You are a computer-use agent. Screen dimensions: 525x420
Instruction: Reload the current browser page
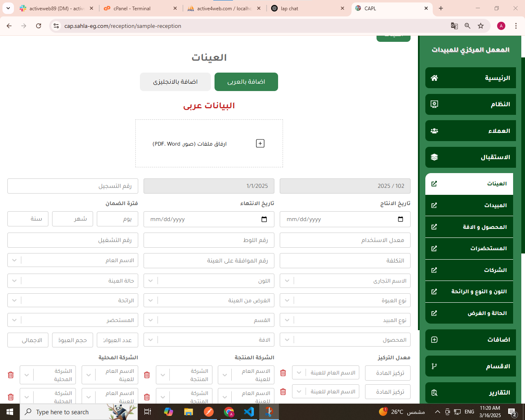(39, 26)
